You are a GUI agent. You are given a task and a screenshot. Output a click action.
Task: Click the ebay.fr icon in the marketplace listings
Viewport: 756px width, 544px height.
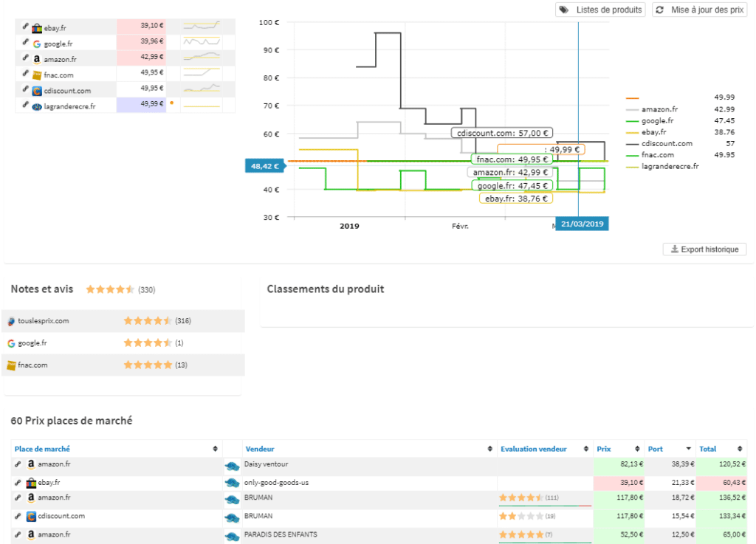(32, 482)
